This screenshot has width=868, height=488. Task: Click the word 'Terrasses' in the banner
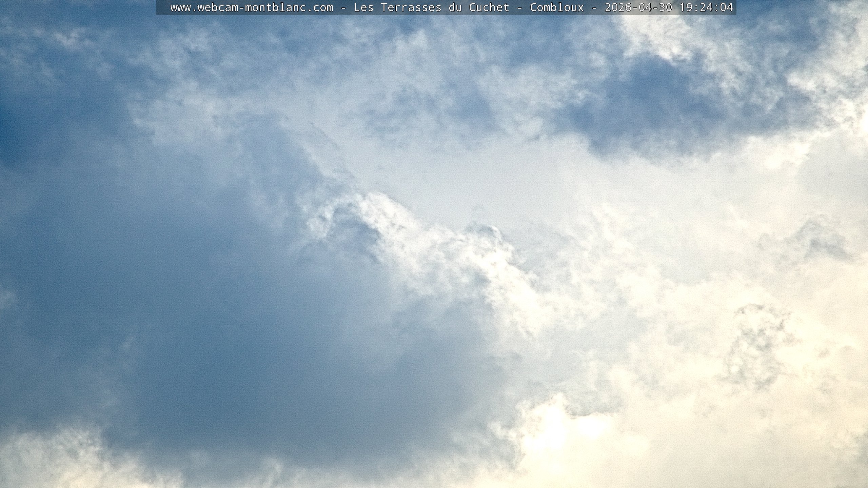point(411,7)
